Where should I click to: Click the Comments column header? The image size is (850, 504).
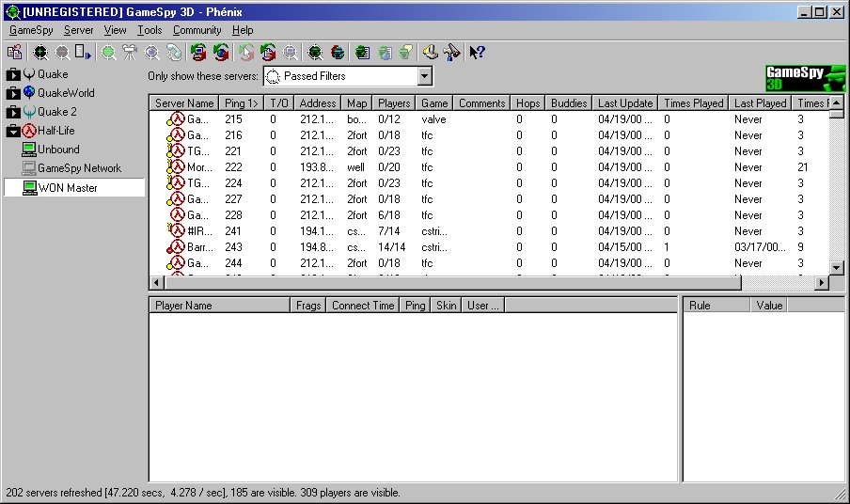[482, 103]
